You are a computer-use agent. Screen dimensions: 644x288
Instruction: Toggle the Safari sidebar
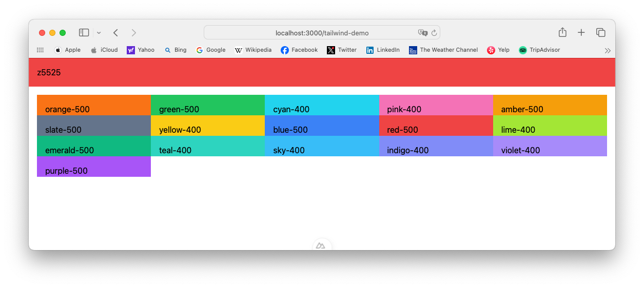pos(84,33)
